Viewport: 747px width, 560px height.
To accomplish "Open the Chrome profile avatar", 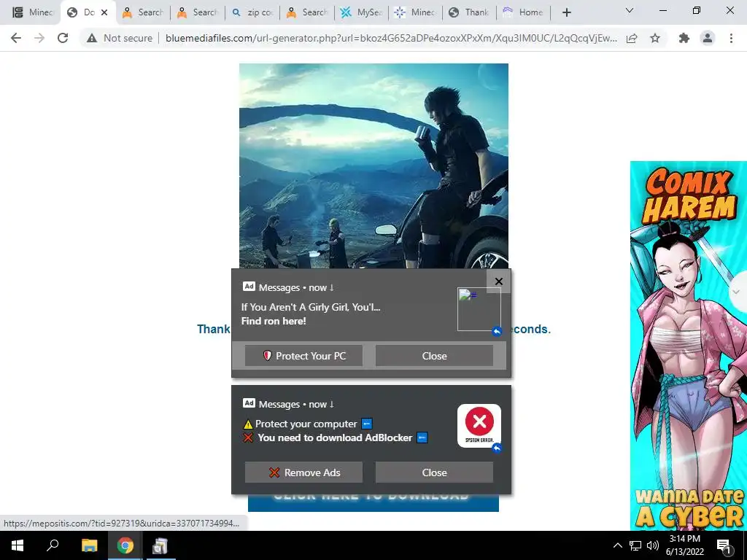I will (x=708, y=38).
